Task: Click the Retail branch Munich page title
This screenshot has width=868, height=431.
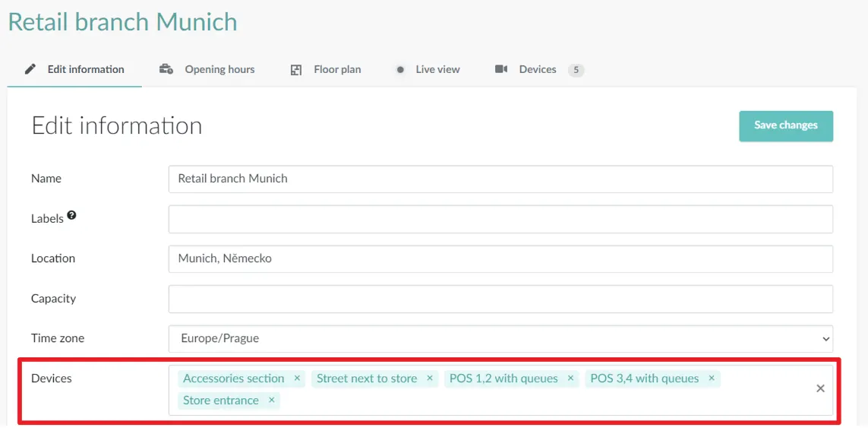Action: point(122,21)
